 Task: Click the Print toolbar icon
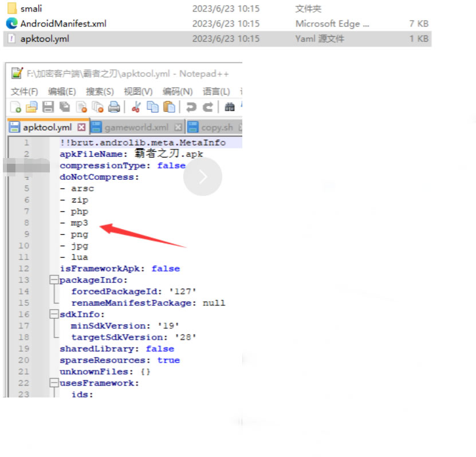pos(115,107)
